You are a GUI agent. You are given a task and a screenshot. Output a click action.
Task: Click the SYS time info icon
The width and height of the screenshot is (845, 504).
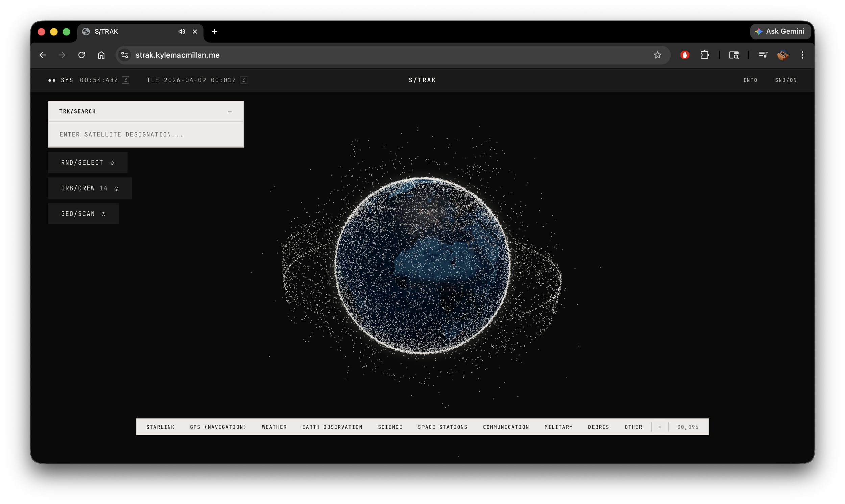(x=125, y=80)
